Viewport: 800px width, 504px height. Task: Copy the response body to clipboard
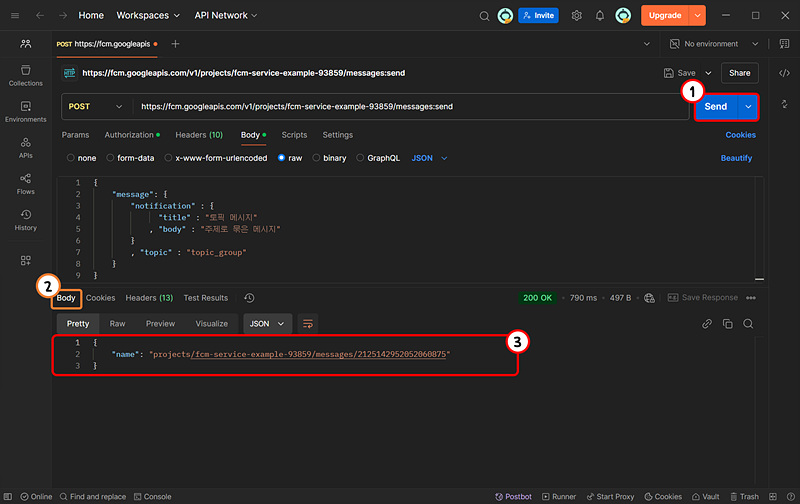[728, 324]
